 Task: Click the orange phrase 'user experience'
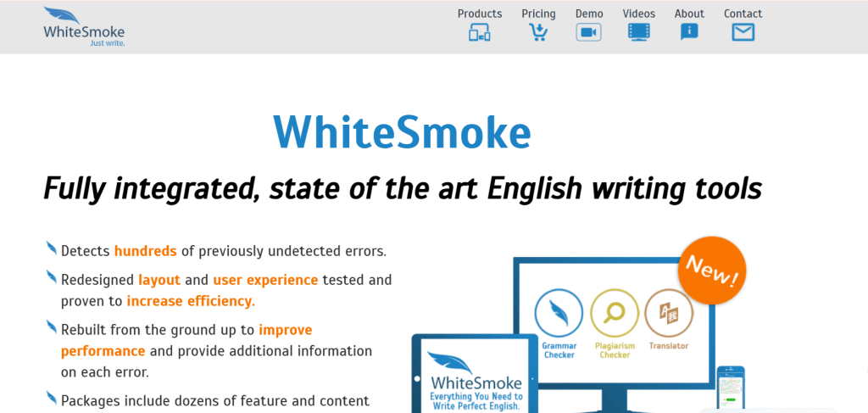(x=265, y=280)
